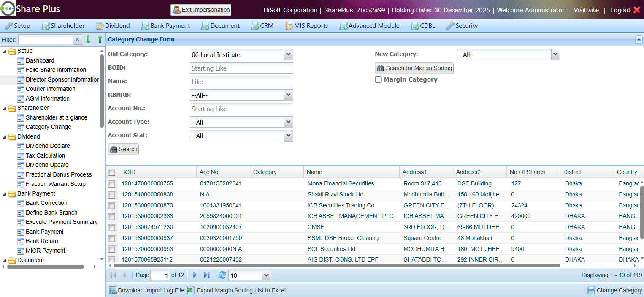Click Export Margin Sorting List to Excel
Viewport: 644px width, 297px height.
click(236, 290)
